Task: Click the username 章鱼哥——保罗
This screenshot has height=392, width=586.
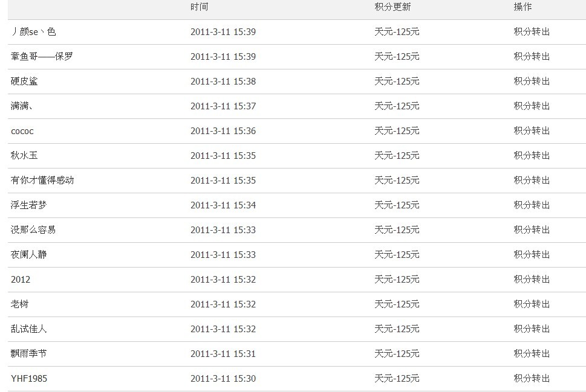Action: point(42,57)
